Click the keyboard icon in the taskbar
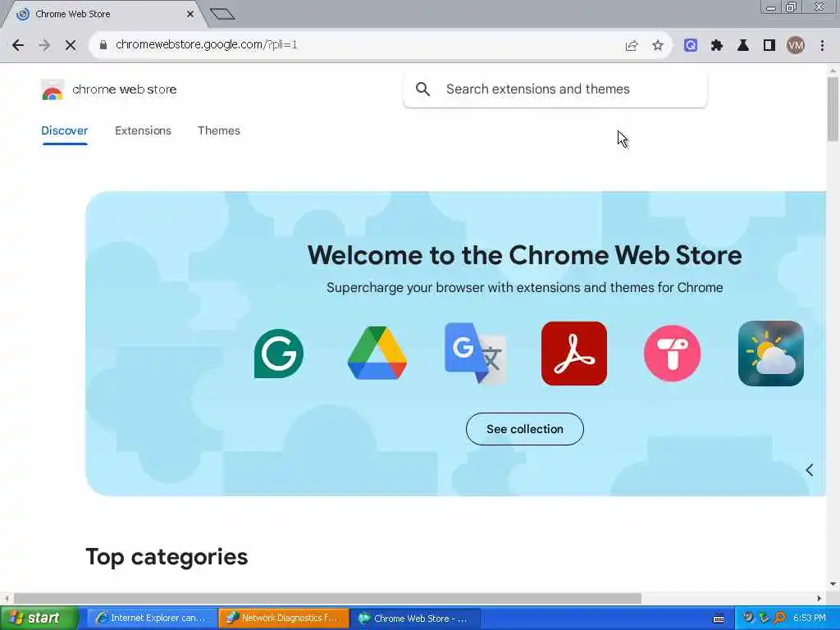Image resolution: width=840 pixels, height=630 pixels. (x=719, y=619)
